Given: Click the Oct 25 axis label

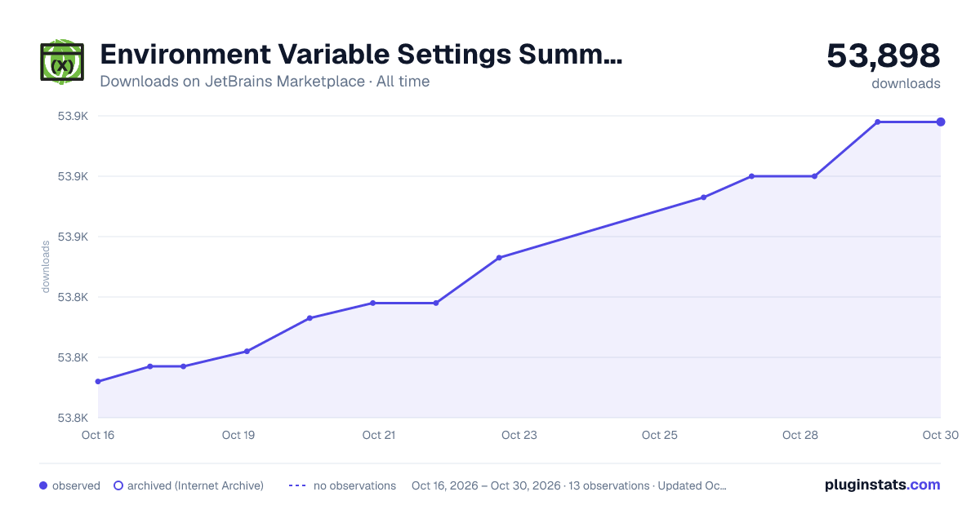Looking at the screenshot, I should (660, 435).
